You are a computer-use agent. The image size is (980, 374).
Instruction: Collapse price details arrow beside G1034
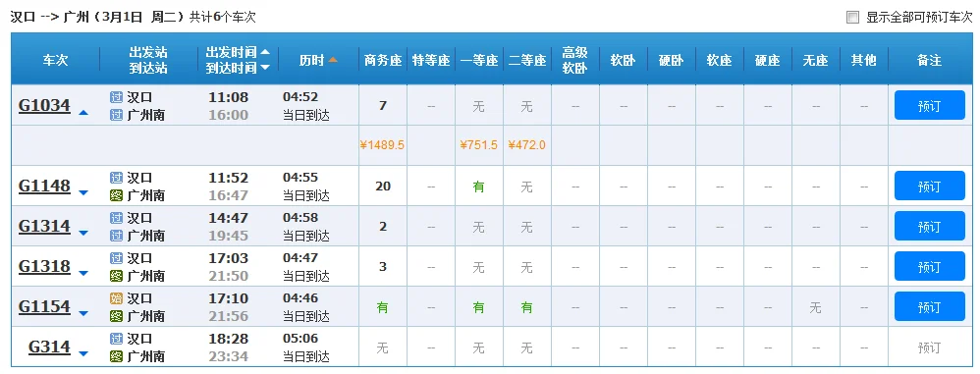(83, 113)
